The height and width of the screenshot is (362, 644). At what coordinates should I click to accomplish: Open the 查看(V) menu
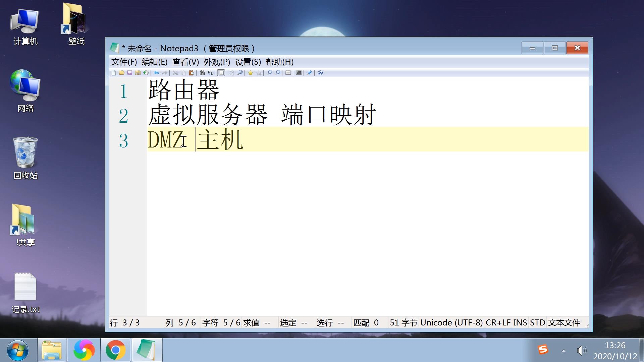pyautogui.click(x=184, y=62)
